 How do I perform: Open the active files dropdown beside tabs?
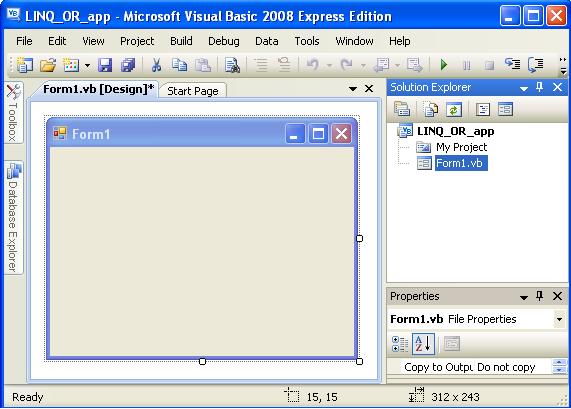coord(353,89)
